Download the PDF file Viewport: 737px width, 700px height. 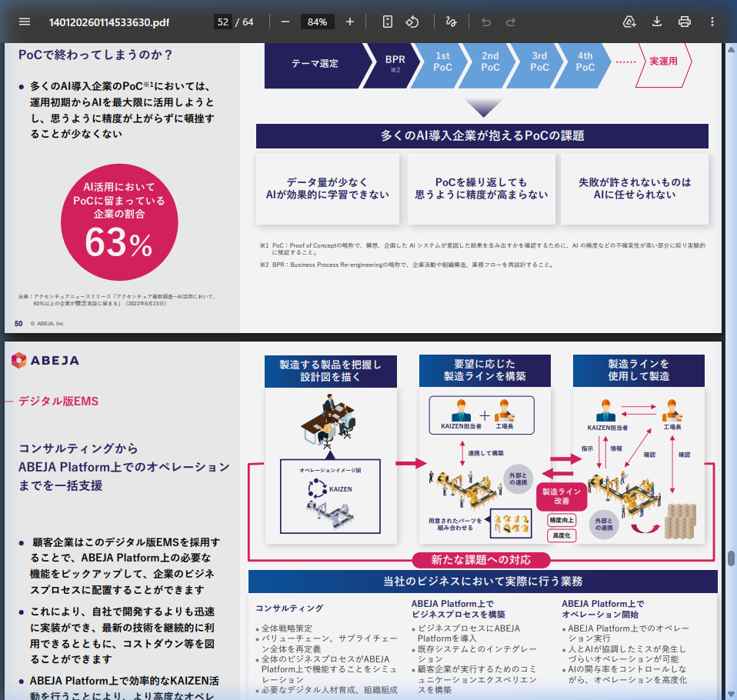click(656, 22)
